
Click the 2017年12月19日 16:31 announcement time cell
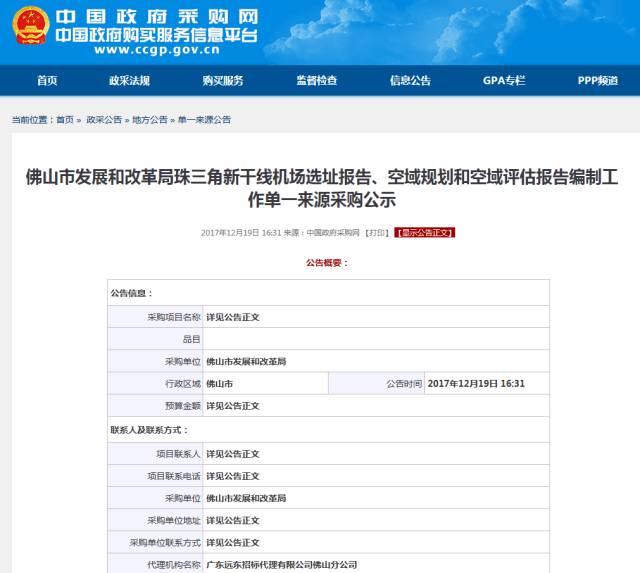tap(476, 384)
